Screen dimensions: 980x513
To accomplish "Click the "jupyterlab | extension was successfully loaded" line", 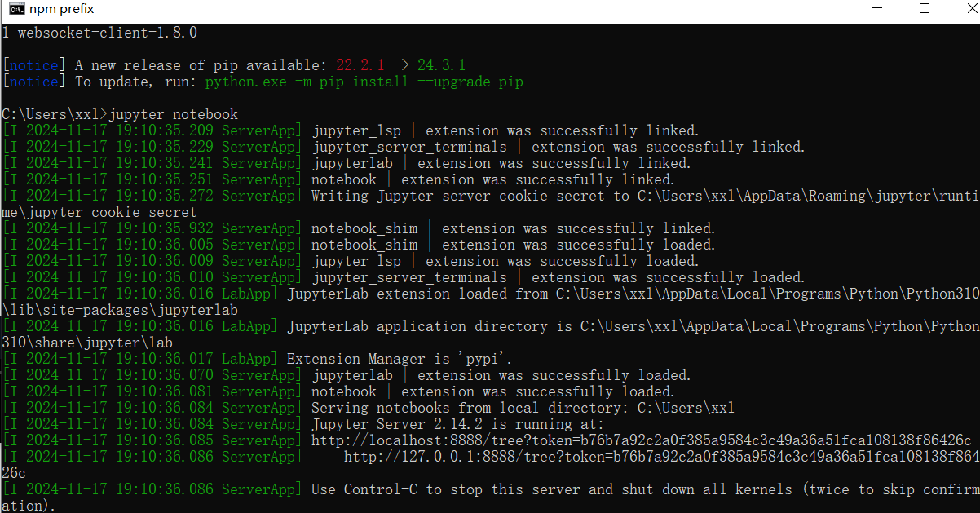I will tap(347, 375).
